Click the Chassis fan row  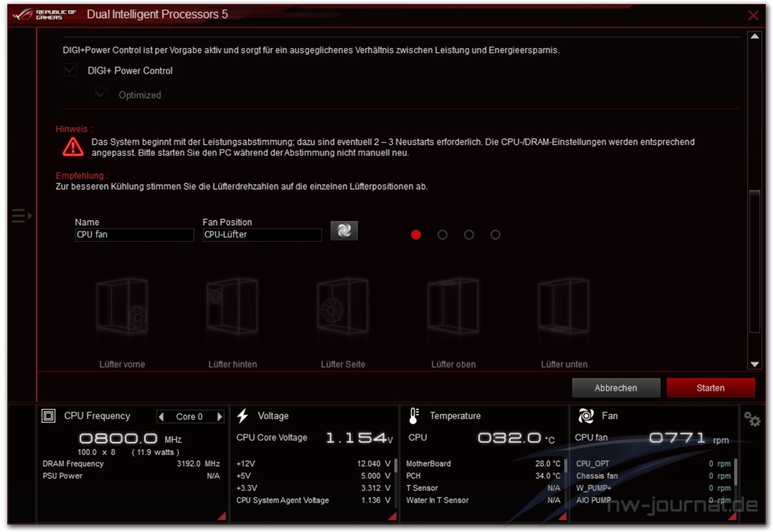(x=653, y=476)
